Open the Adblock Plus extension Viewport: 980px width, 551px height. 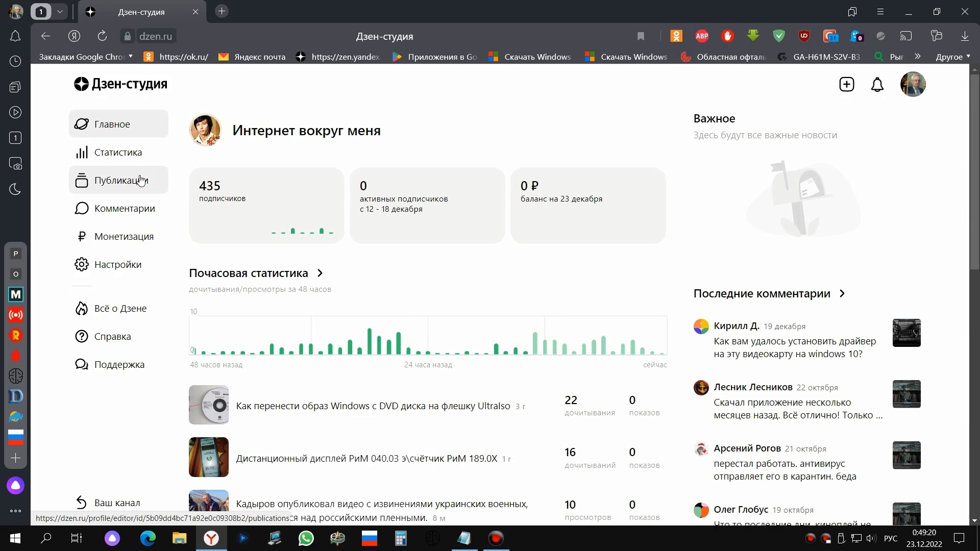(702, 36)
